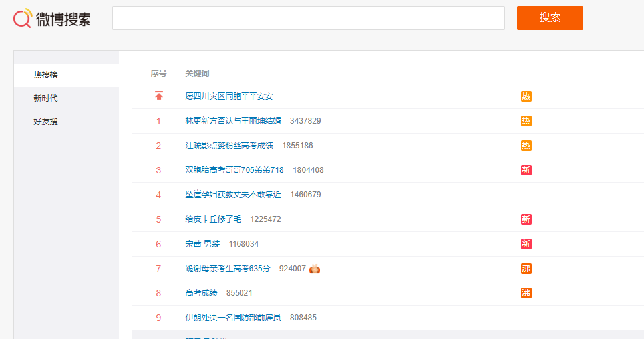Click the 新 badge beside 给皮卡丘修了毛
The width and height of the screenshot is (644, 339).
(x=526, y=219)
